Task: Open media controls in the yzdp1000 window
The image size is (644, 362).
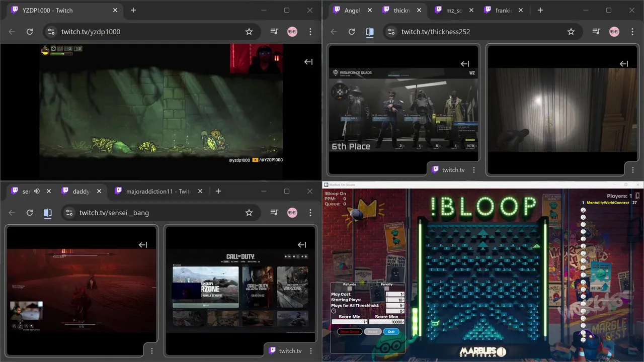Action: 274,32
